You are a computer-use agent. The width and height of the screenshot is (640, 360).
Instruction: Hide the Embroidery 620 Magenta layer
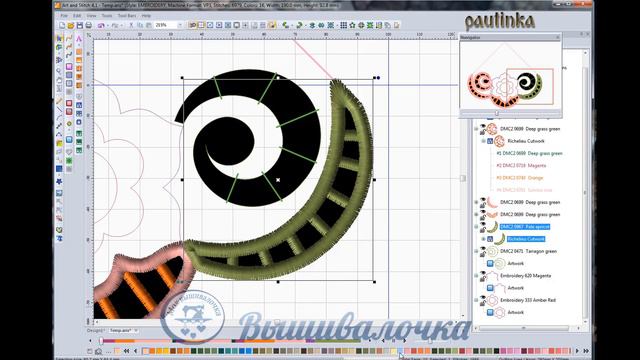point(483,273)
